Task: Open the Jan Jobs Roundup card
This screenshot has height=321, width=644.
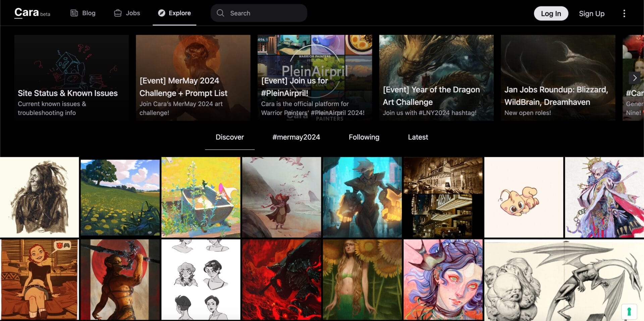Action: click(558, 78)
